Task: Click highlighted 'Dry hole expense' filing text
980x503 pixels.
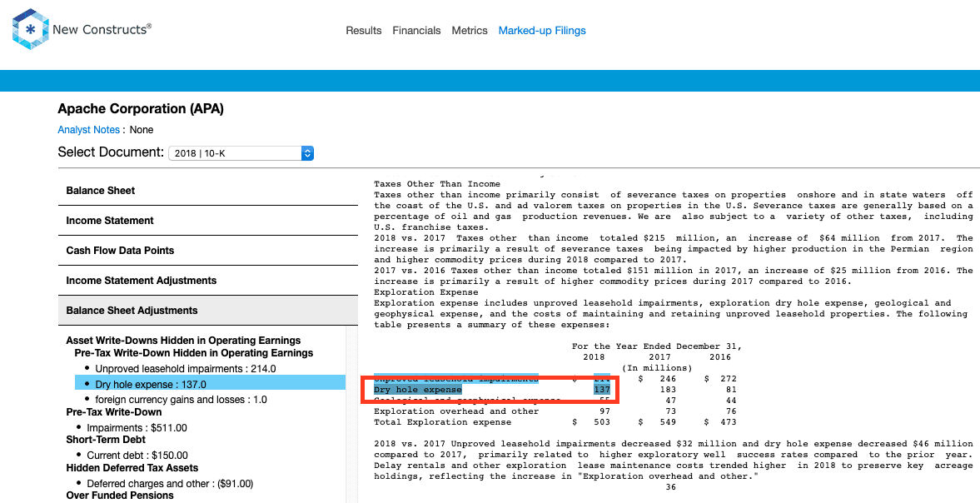Action: [417, 389]
